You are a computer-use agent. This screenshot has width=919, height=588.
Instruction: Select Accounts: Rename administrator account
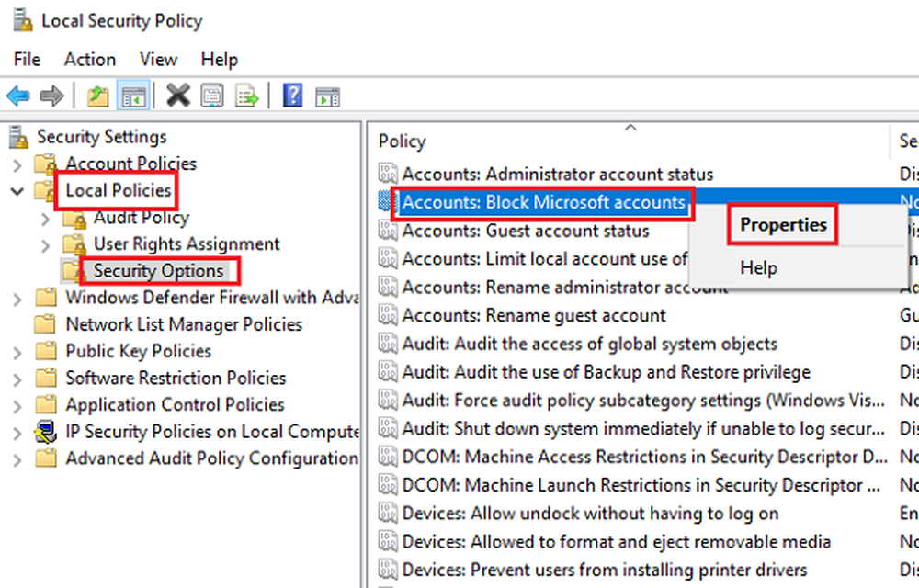[x=564, y=288]
